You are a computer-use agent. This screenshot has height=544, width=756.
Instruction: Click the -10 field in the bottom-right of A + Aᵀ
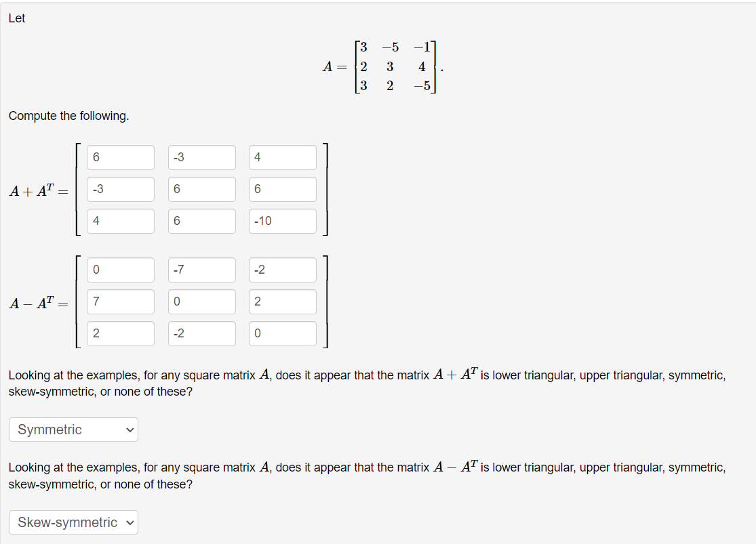(x=282, y=221)
